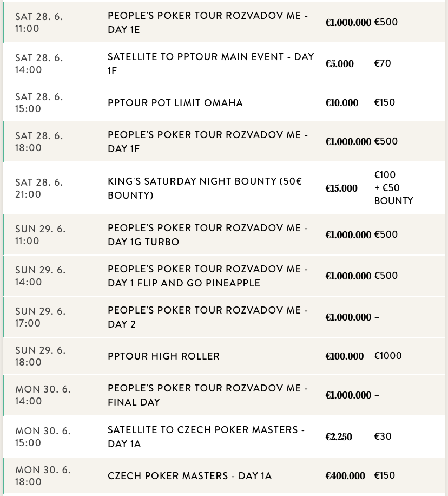Click People's Poker Tour Rozvadov ME Day 2

[x=208, y=317]
